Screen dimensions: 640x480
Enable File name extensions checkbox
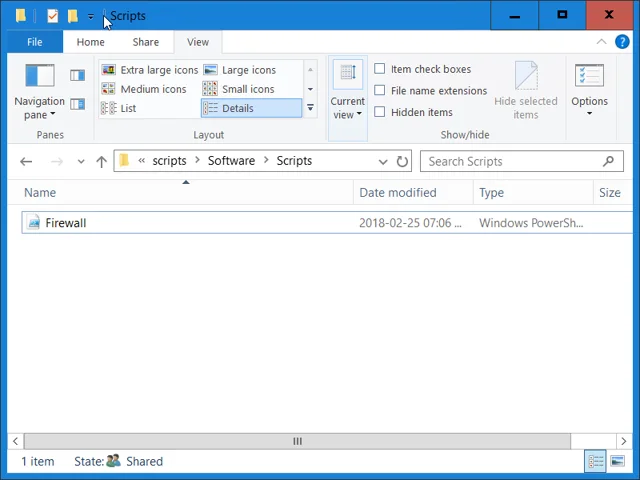click(x=380, y=90)
